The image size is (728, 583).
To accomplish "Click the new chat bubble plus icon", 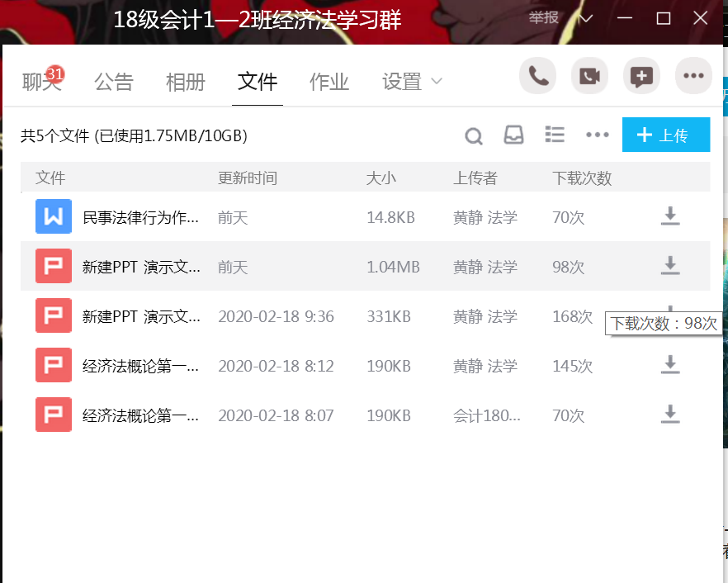I will click(x=641, y=77).
